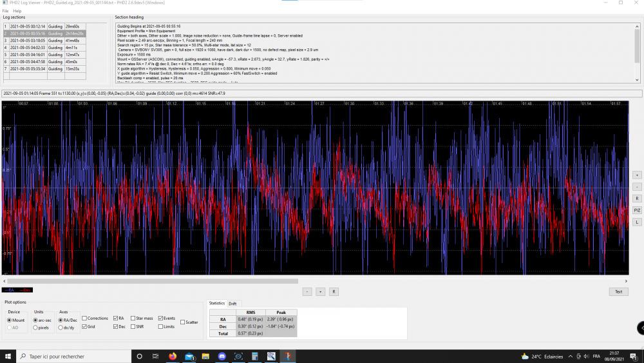This screenshot has height=363, width=644.
Task: Click the graph's horizontal scrollbar
Action: click(x=150, y=281)
